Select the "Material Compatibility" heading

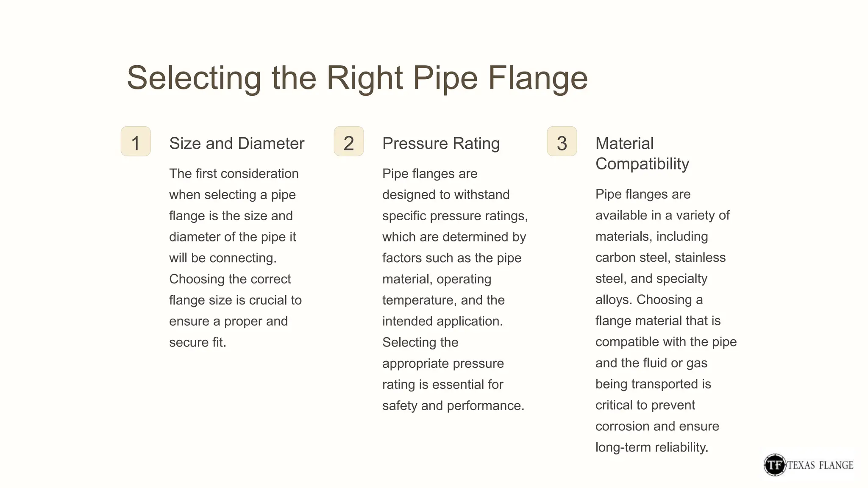click(x=642, y=153)
